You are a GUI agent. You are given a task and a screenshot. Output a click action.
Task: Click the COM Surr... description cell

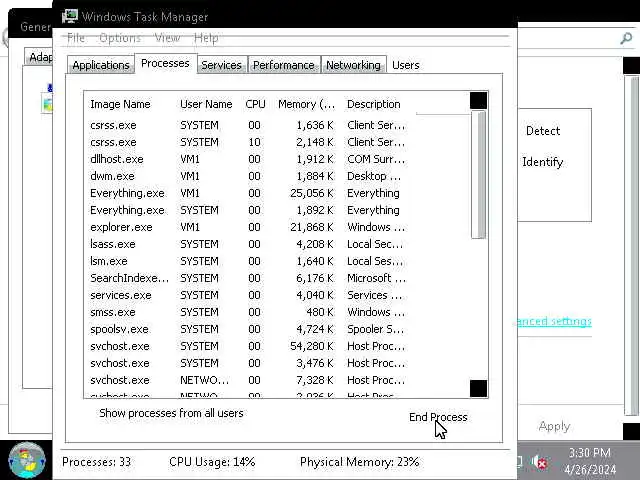tap(376, 159)
